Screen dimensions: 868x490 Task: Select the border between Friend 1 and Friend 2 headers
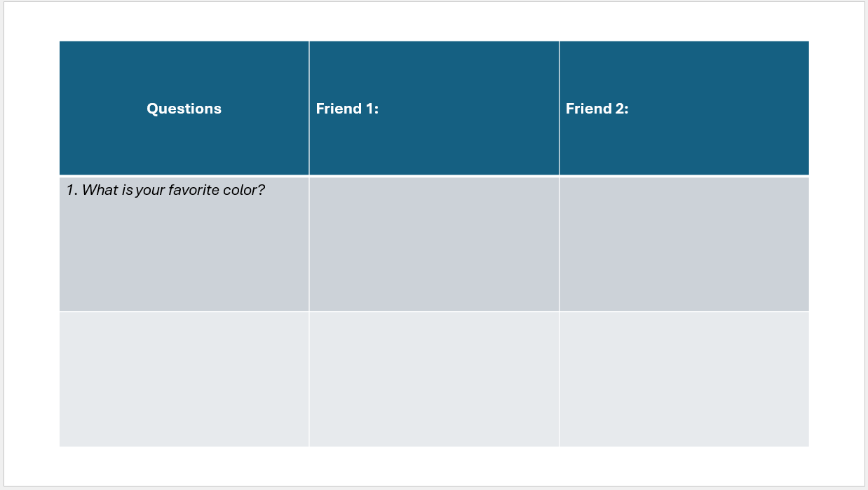560,109
